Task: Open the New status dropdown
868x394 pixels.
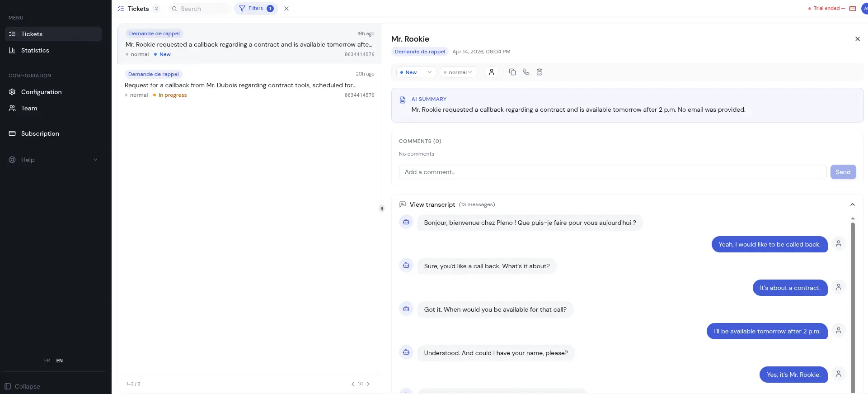Action: click(x=416, y=72)
